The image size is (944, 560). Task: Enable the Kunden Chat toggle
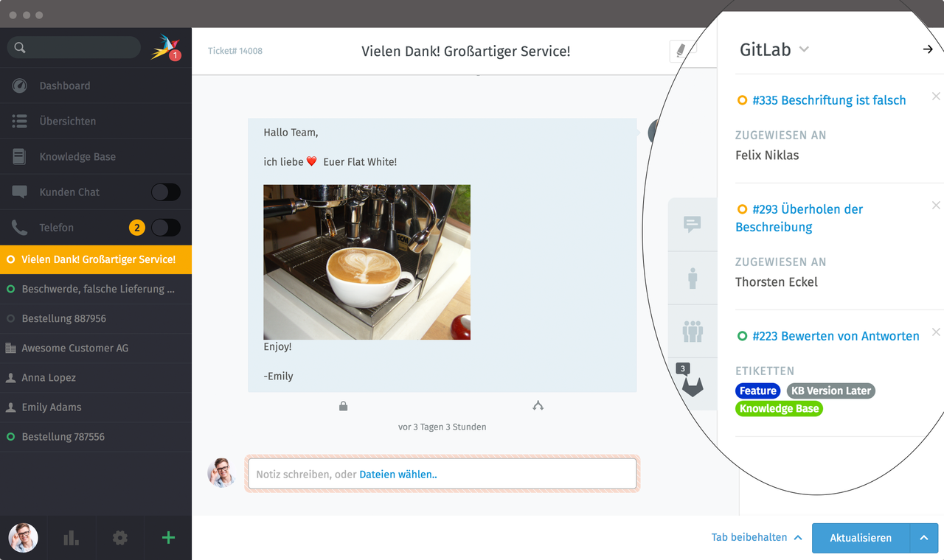(x=165, y=192)
